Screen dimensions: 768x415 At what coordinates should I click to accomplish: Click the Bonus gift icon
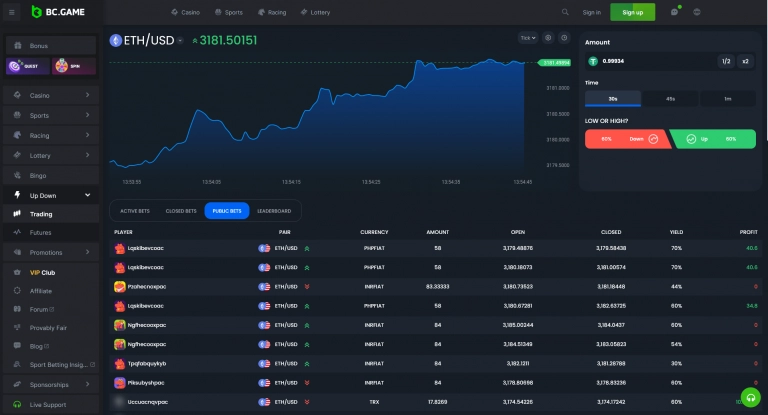pos(18,46)
